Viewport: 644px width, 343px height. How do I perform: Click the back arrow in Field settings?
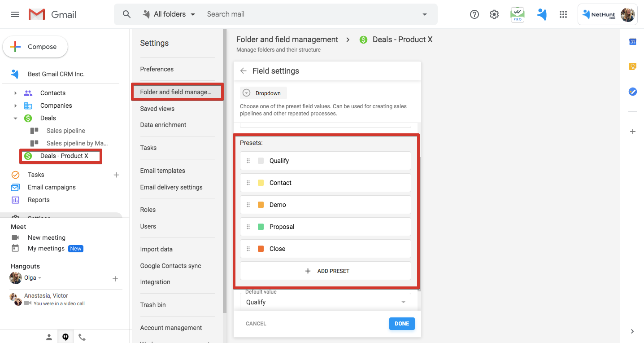click(x=244, y=71)
